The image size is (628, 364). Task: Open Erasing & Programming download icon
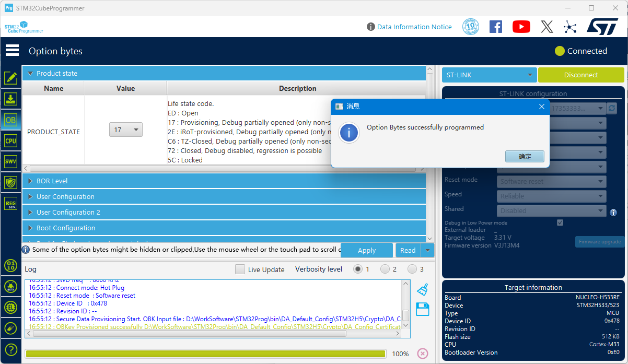[10, 99]
